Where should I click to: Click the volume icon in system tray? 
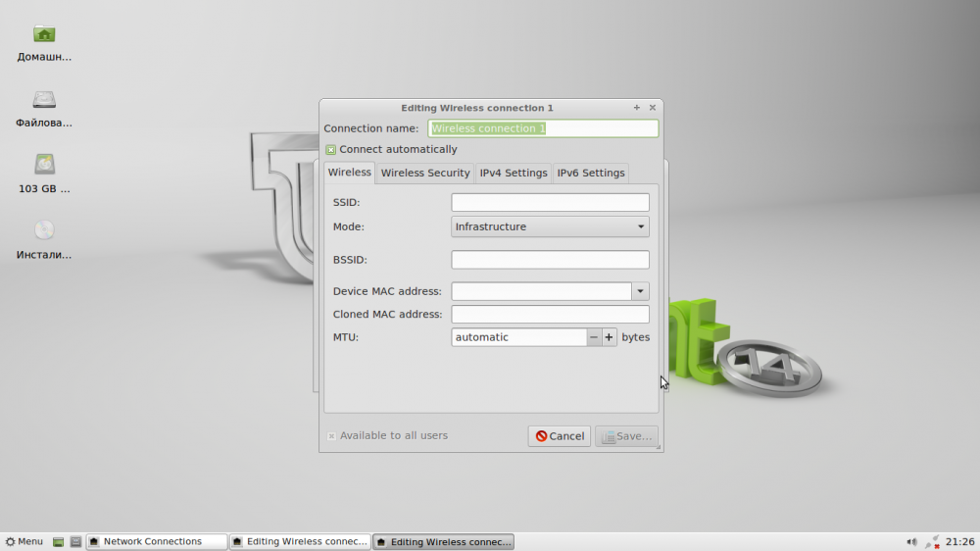pyautogui.click(x=911, y=541)
